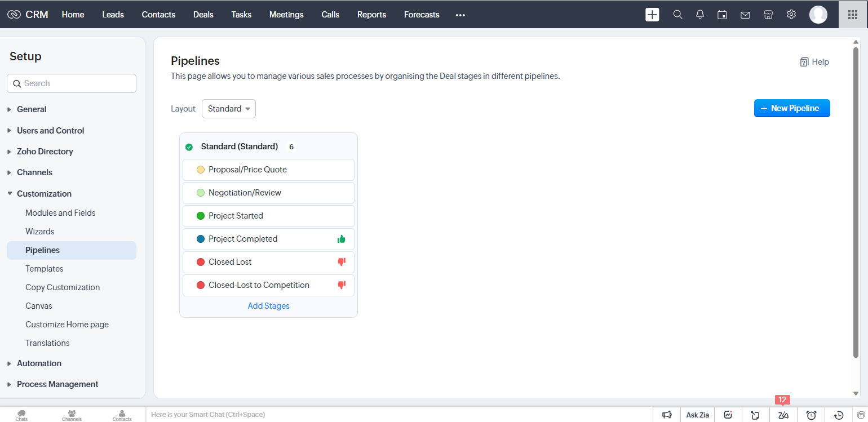Collapse the Customization section

[x=45, y=193]
